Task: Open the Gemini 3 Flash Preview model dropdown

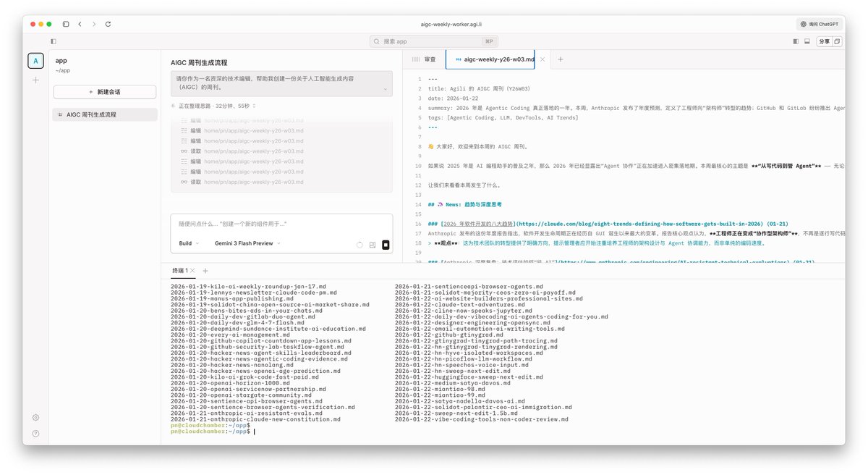Action: [247, 243]
